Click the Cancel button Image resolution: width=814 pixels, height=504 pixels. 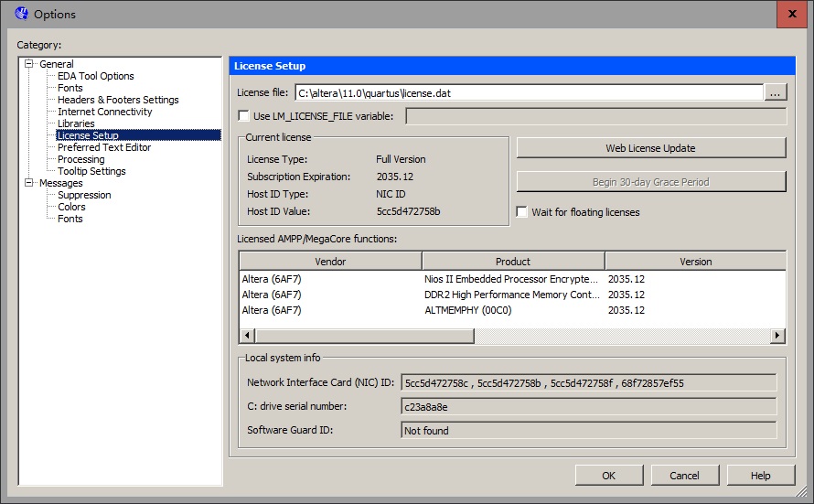point(684,476)
